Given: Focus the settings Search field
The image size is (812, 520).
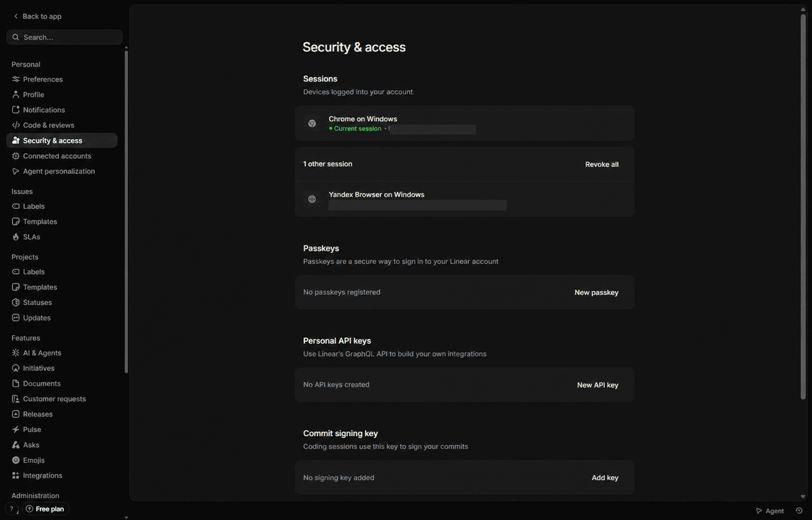Looking at the screenshot, I should pos(64,37).
